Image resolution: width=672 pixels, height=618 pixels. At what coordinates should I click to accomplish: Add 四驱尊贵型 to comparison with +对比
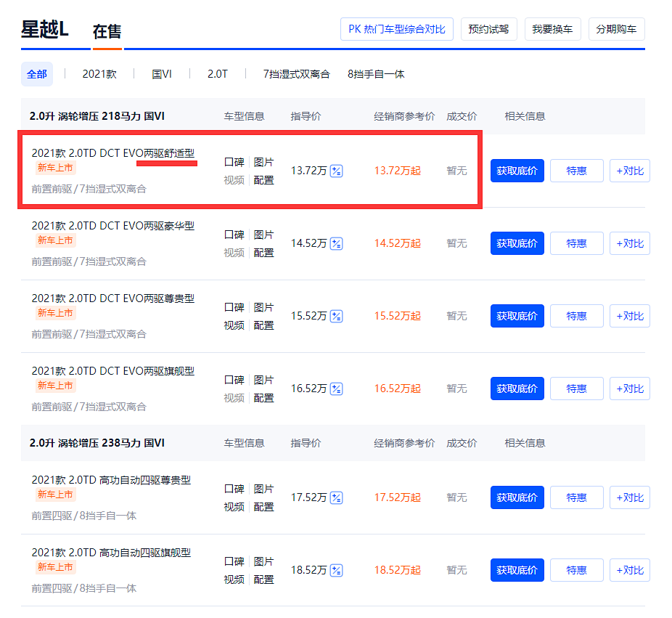(x=630, y=497)
